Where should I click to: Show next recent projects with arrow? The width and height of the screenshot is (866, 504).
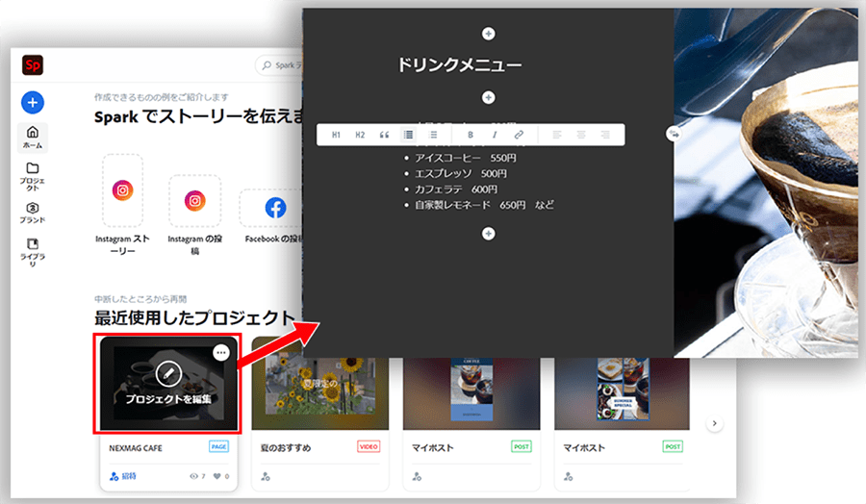715,423
